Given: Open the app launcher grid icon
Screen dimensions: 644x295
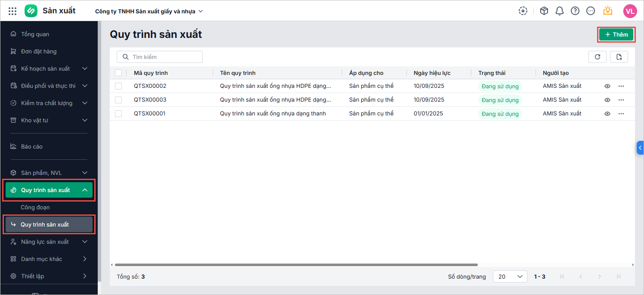Looking at the screenshot, I should tap(12, 11).
